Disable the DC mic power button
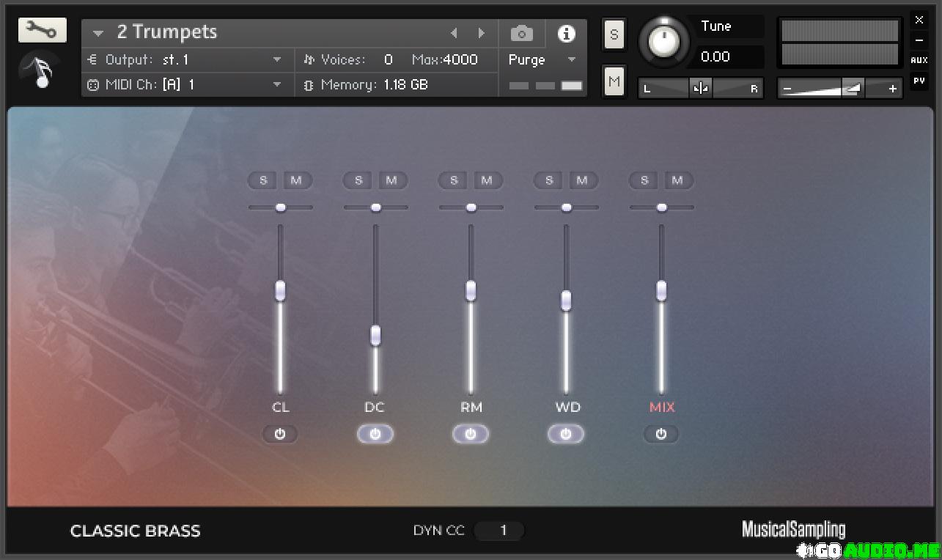Image resolution: width=942 pixels, height=560 pixels. click(375, 434)
